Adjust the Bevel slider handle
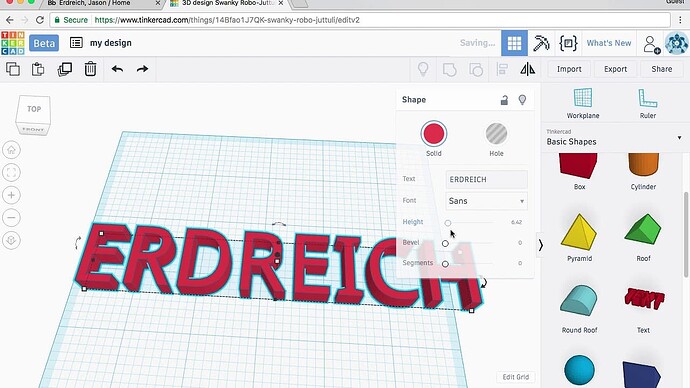 (445, 243)
